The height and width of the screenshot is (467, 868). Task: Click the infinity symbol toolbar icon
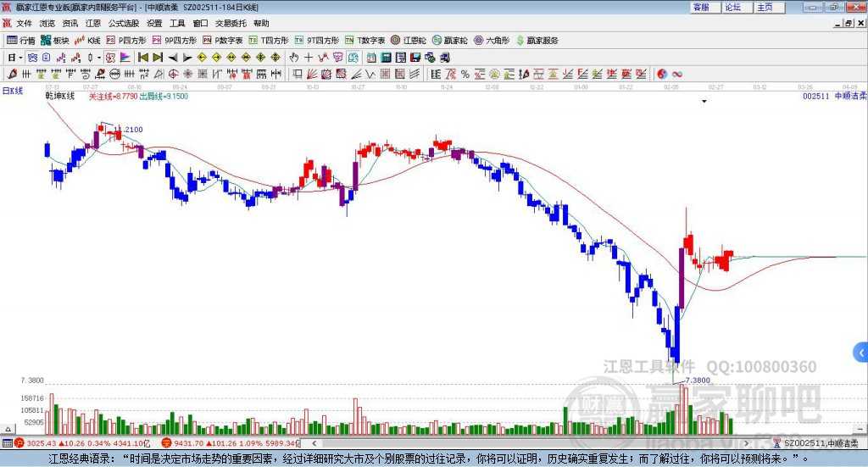coord(677,74)
